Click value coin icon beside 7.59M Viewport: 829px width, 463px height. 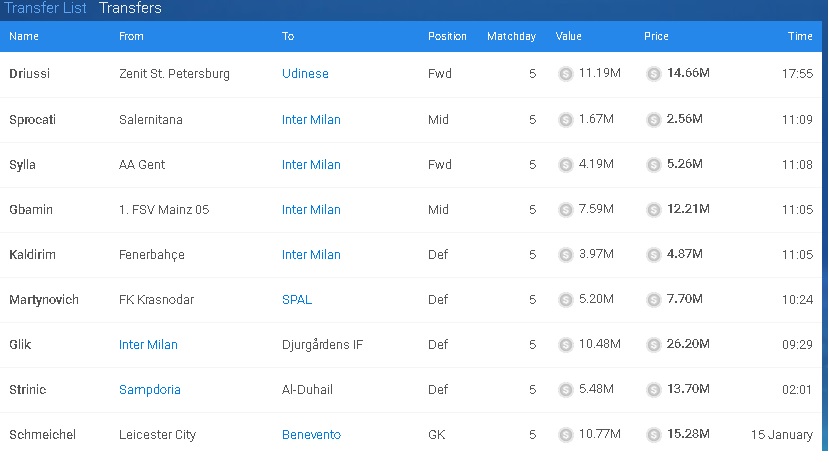[565, 210]
